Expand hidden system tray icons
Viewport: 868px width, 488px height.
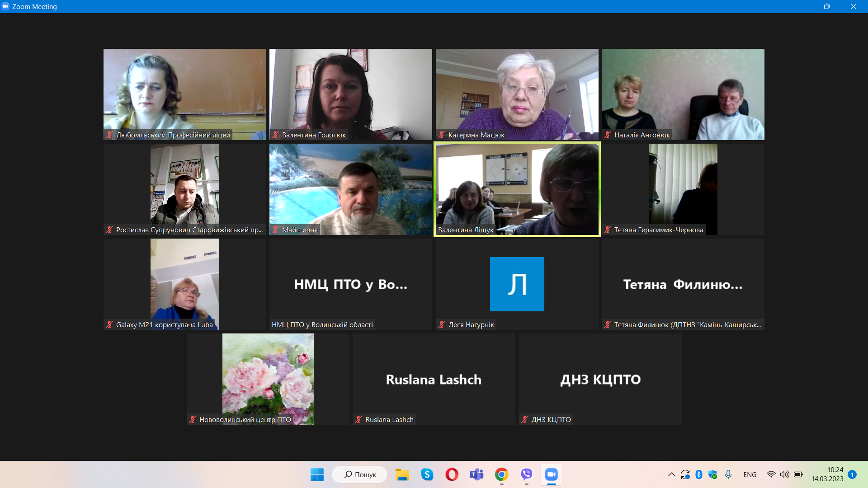[671, 474]
